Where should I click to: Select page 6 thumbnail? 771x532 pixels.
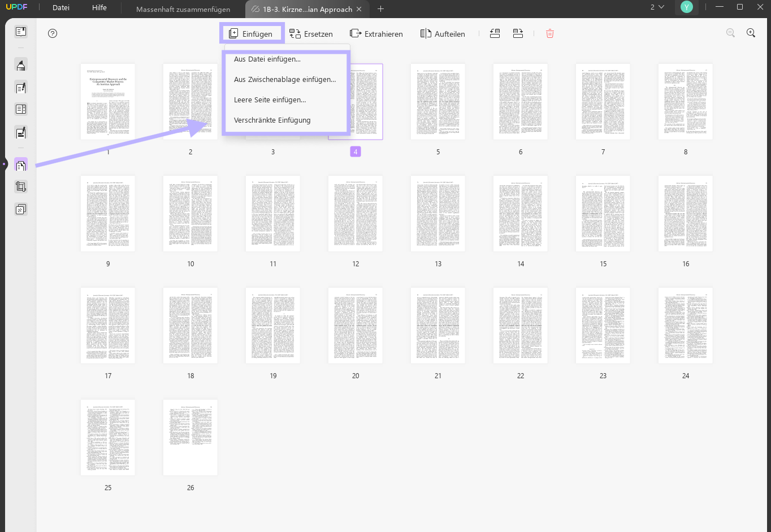click(521, 101)
